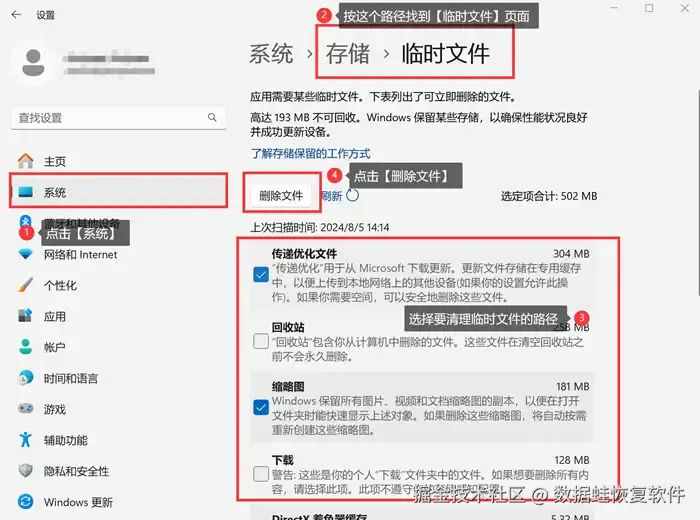Click the Windows 更新 sync icon

[x=25, y=502]
